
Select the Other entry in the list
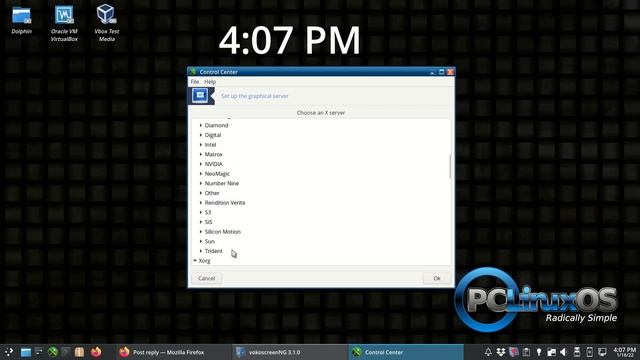click(x=212, y=193)
